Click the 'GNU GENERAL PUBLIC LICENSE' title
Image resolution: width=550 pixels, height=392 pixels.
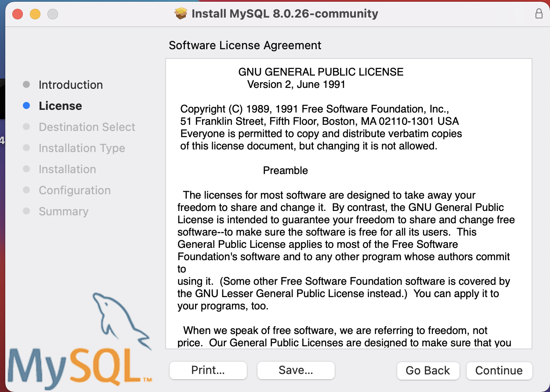tap(321, 72)
